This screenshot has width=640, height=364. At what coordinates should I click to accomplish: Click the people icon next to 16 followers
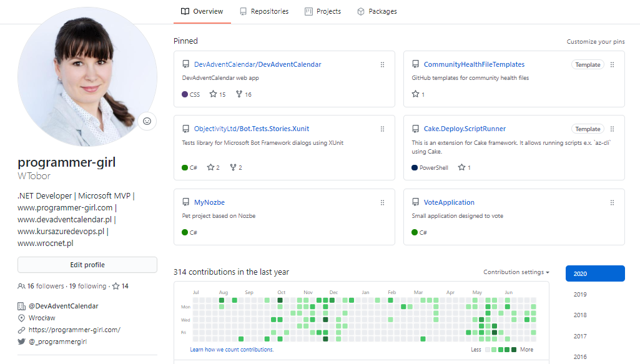(21, 285)
